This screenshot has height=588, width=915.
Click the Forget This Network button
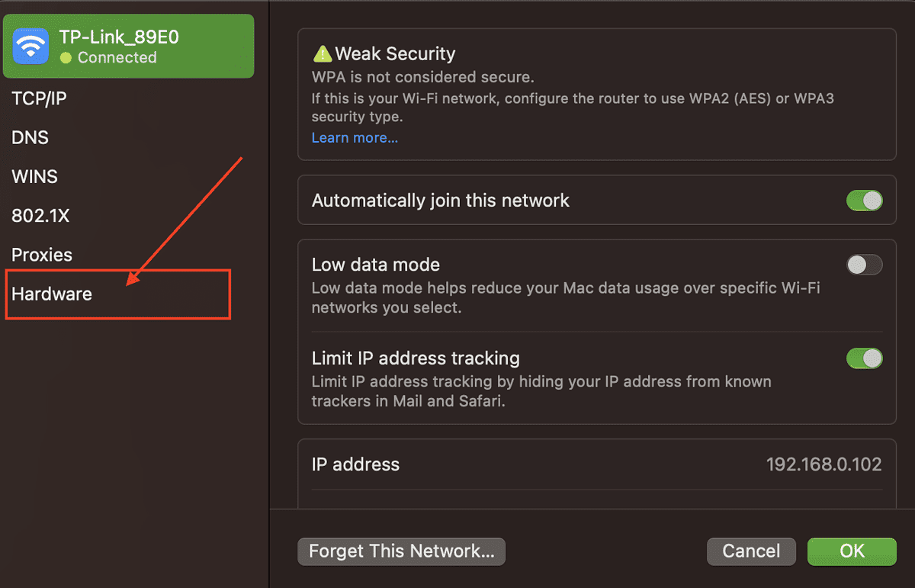click(x=401, y=551)
